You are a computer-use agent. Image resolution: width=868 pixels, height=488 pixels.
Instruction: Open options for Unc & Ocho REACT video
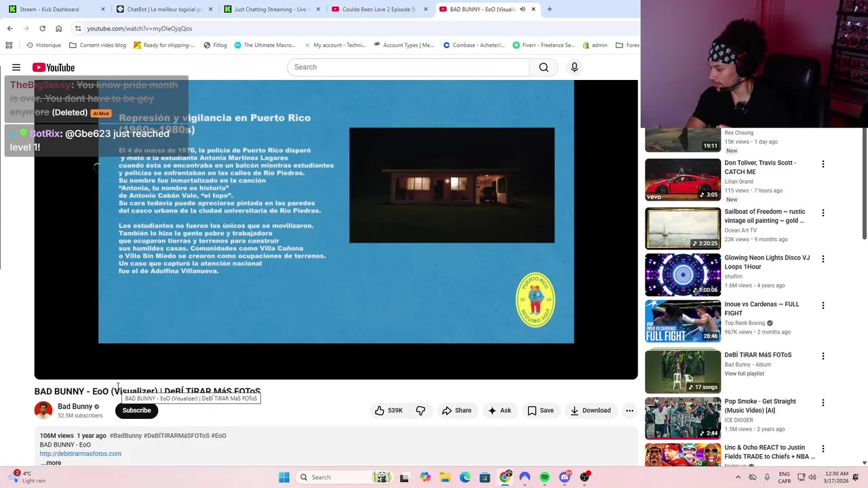pos(823,449)
